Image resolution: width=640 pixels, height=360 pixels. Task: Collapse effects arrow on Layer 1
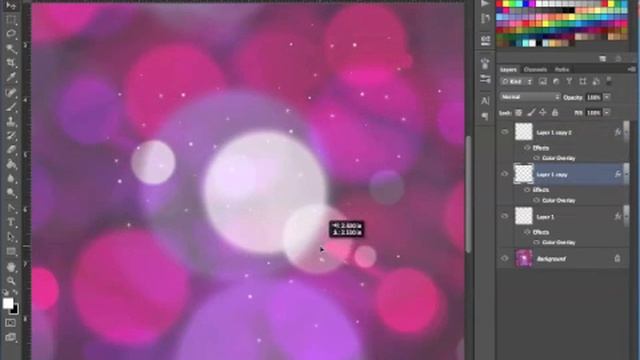point(627,216)
